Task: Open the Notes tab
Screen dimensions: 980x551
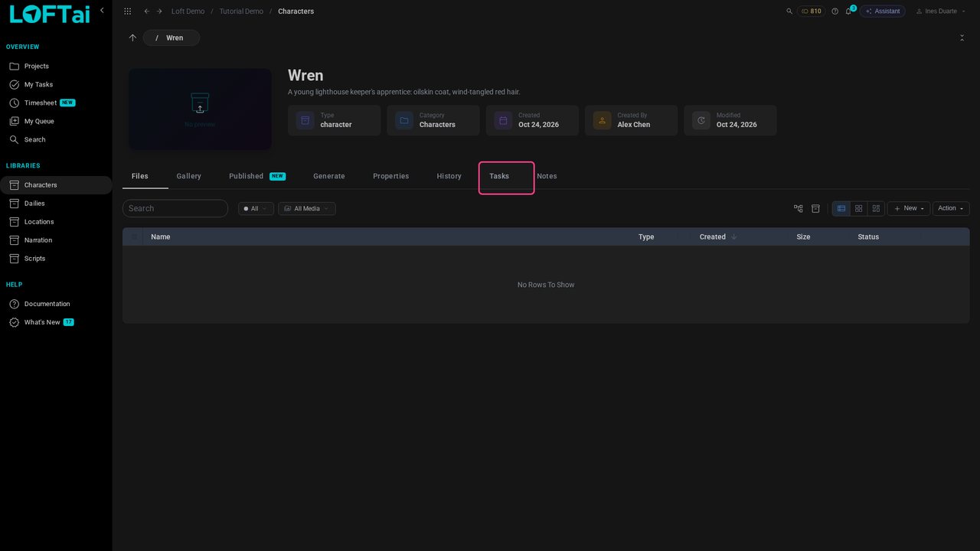Action: 547,176
